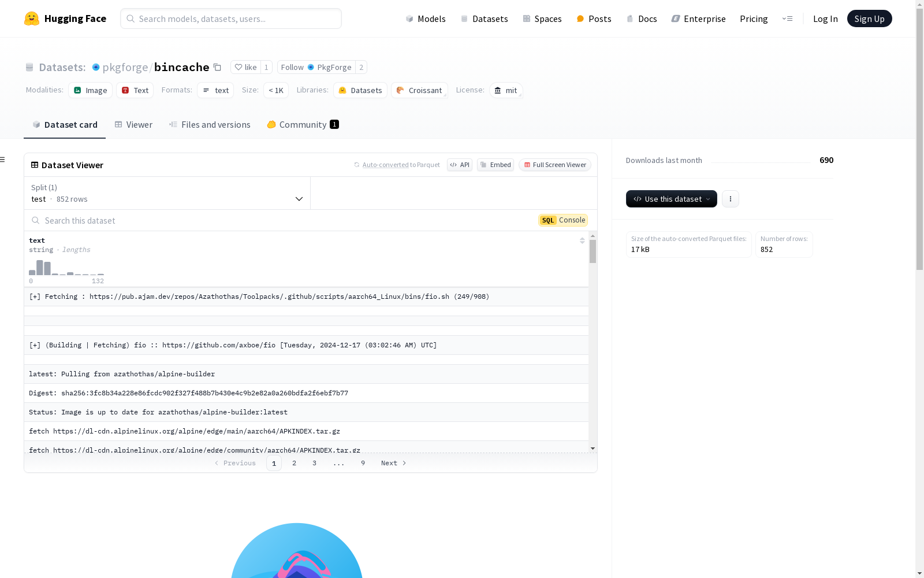Select the row fetching alpine edge/main APKINDEX.tar.gz
The width and height of the screenshot is (924, 578).
pos(306,431)
